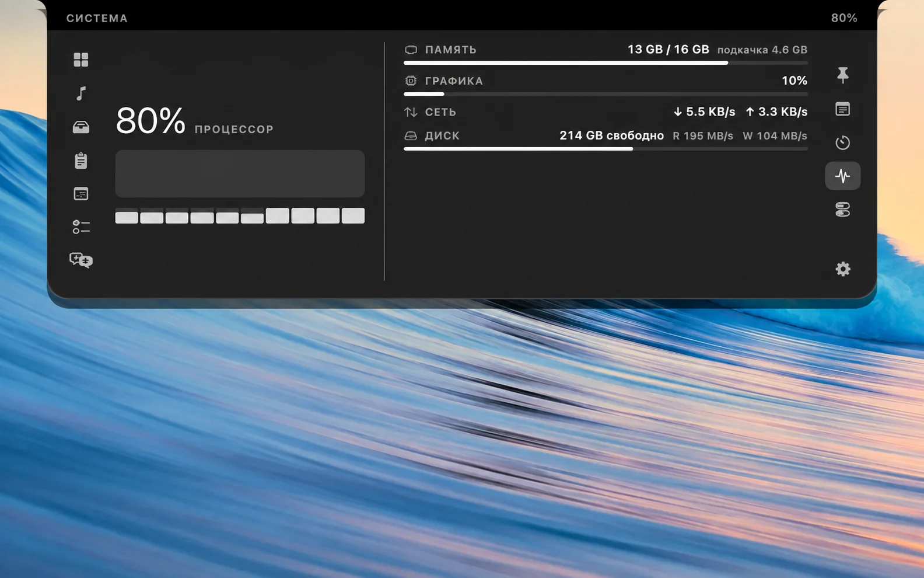Select the music note icon
This screenshot has width=924, height=578.
(x=81, y=93)
